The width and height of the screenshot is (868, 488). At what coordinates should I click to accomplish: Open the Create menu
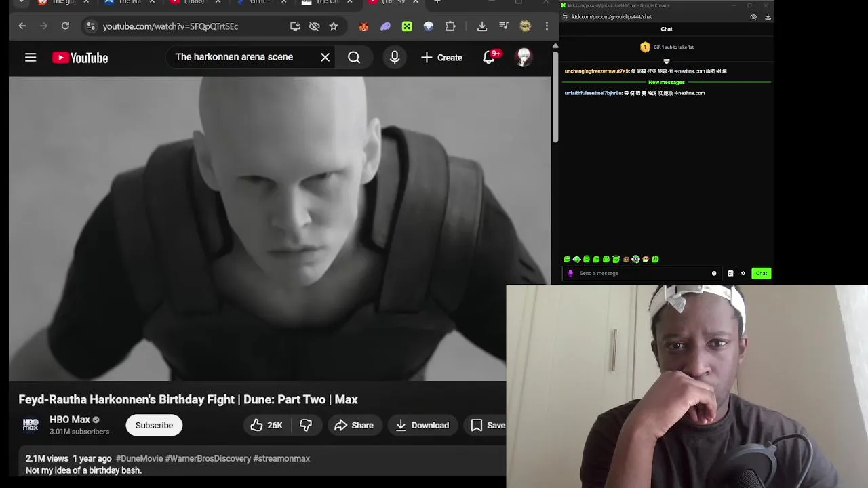(441, 58)
